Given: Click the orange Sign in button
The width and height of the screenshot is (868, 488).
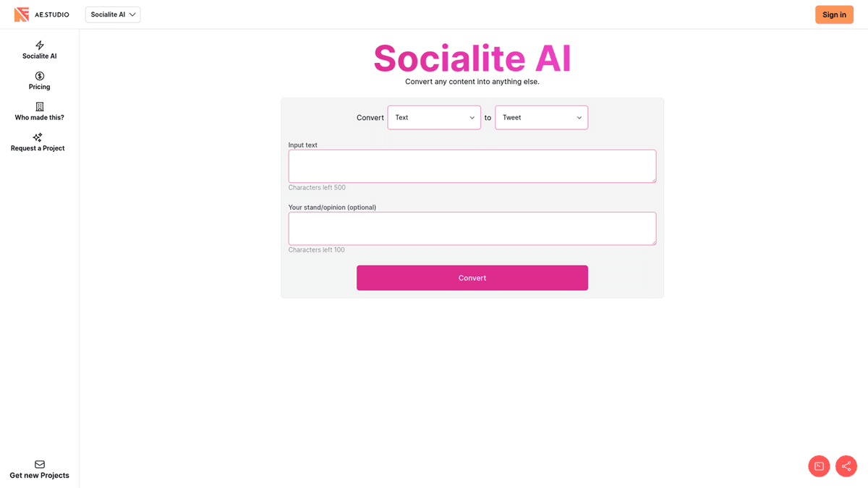Looking at the screenshot, I should point(834,14).
